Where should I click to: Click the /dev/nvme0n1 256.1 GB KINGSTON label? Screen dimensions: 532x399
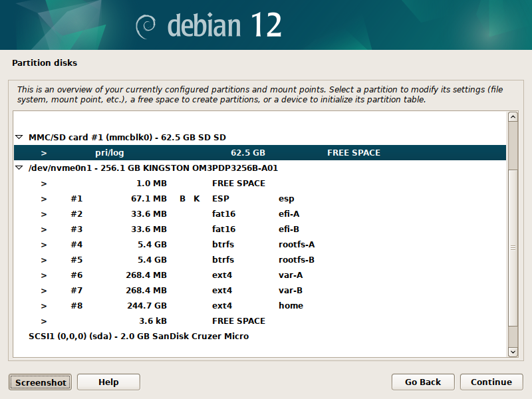(153, 168)
